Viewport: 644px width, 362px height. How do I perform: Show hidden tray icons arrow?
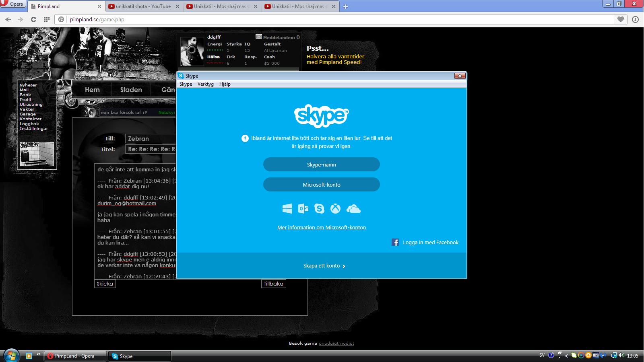[x=567, y=356]
